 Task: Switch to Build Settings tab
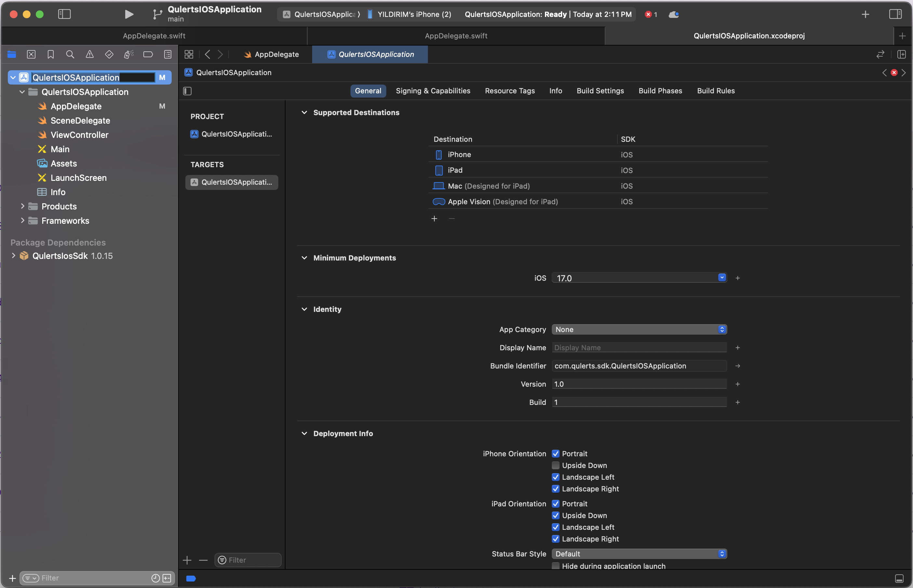601,91
